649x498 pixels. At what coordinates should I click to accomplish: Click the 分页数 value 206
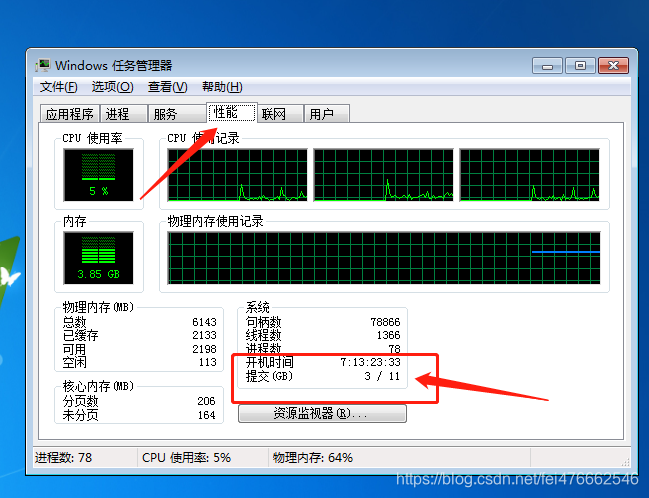(x=206, y=401)
